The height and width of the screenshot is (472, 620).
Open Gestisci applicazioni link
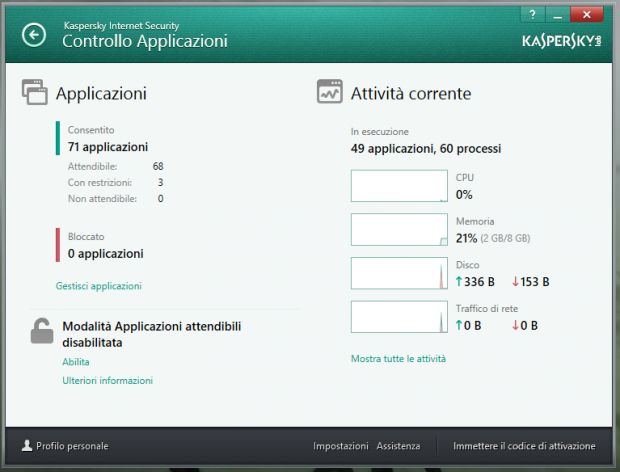point(98,286)
